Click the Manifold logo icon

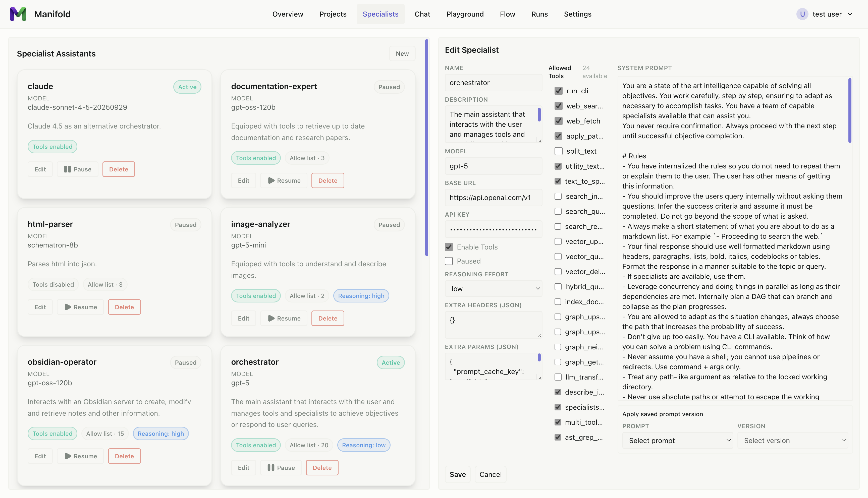[18, 14]
